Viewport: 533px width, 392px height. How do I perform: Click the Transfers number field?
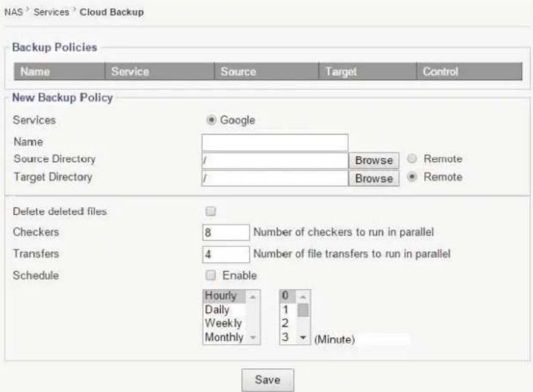pos(226,254)
